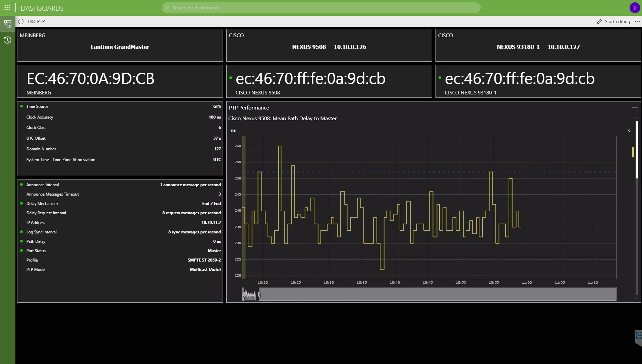Image resolution: width=642 pixels, height=364 pixels.
Task: Open the TeamViewer side panel tab
Action: tap(638, 338)
